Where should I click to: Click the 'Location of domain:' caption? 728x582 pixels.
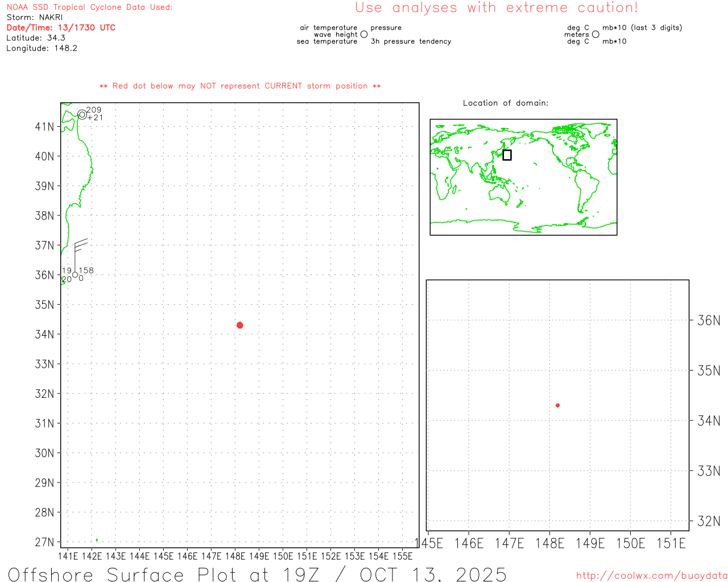(505, 103)
